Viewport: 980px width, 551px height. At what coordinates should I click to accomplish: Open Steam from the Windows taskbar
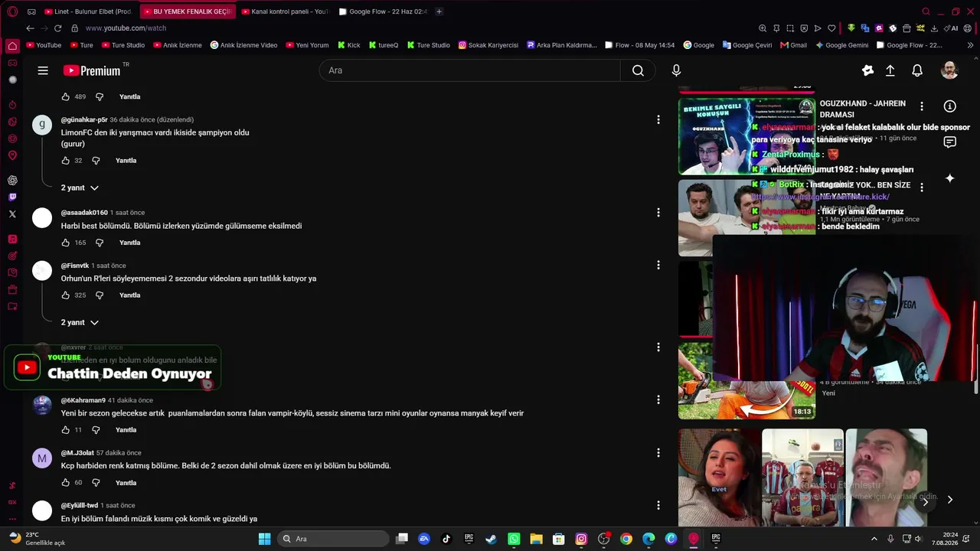[491, 539]
